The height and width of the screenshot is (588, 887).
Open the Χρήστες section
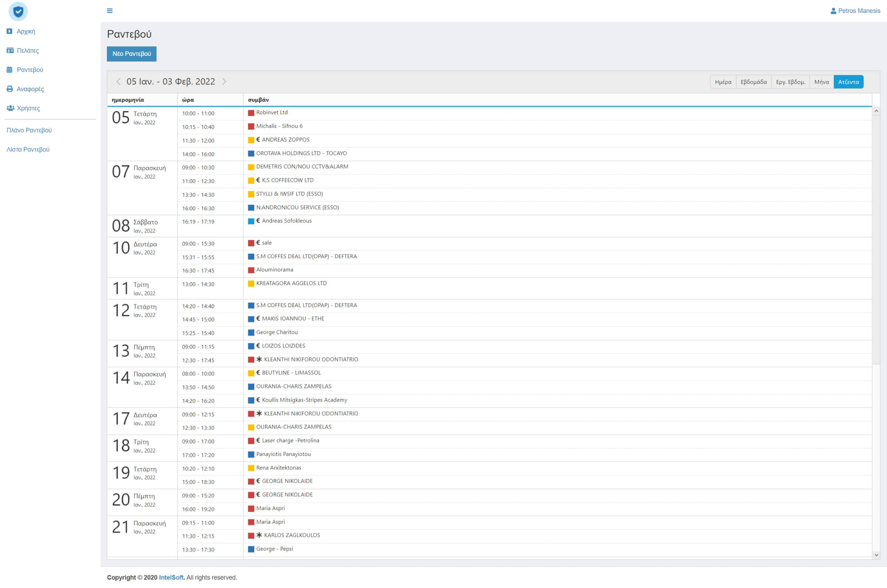pos(28,108)
